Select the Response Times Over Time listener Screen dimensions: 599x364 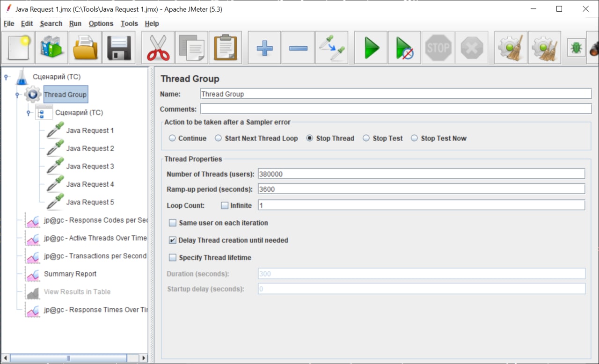(95, 310)
